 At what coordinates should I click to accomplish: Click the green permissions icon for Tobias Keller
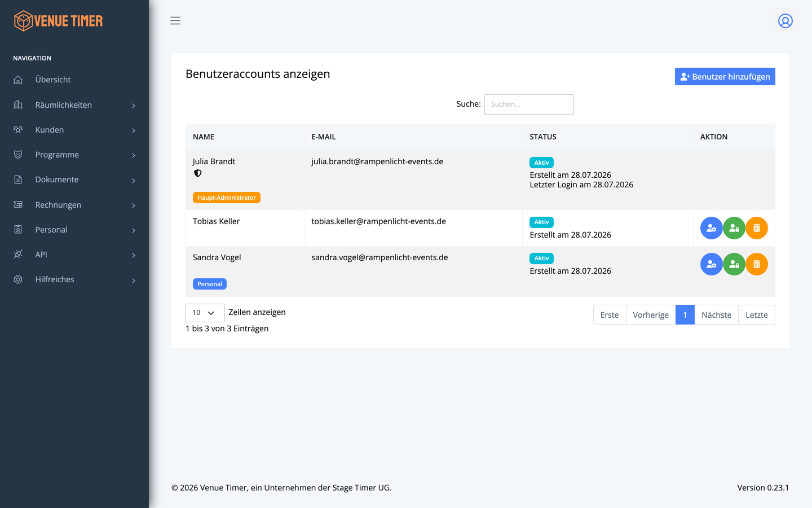click(x=734, y=228)
